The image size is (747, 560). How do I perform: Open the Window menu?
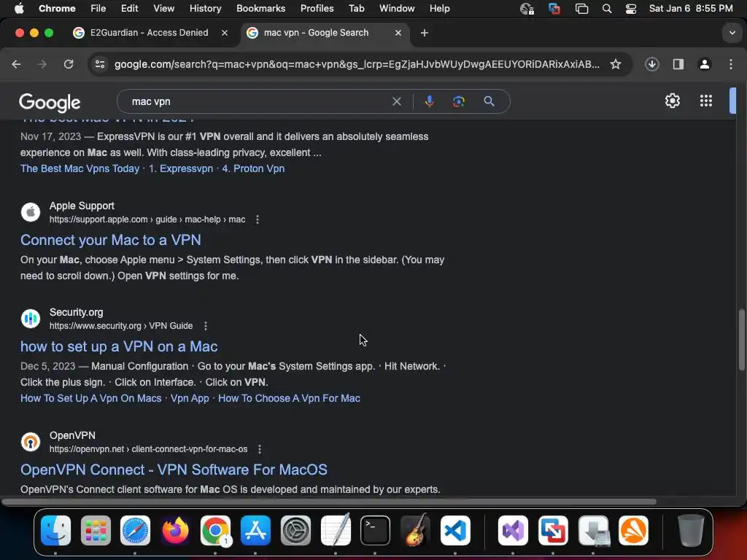[x=397, y=9]
